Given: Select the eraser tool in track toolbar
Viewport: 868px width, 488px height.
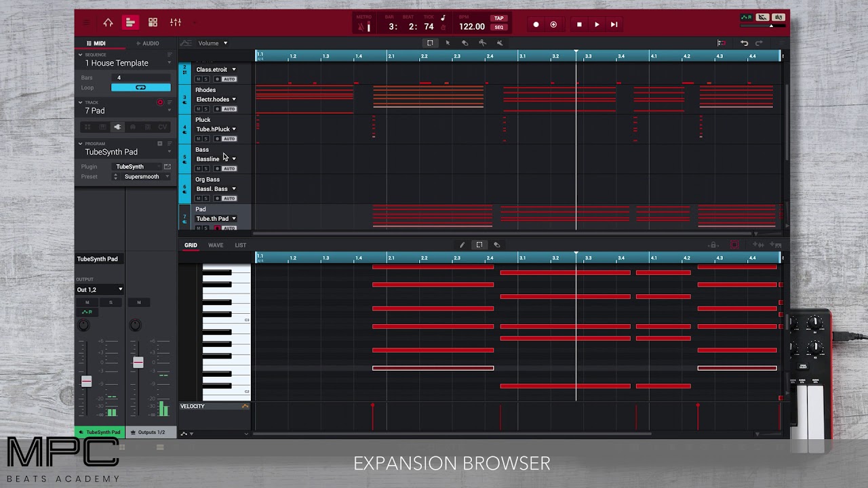Looking at the screenshot, I should pyautogui.click(x=465, y=43).
